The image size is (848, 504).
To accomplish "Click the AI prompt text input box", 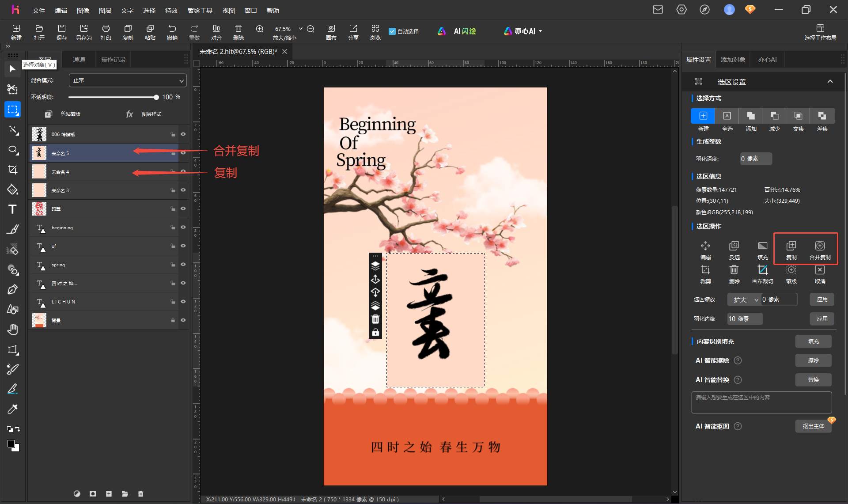I will pyautogui.click(x=761, y=402).
